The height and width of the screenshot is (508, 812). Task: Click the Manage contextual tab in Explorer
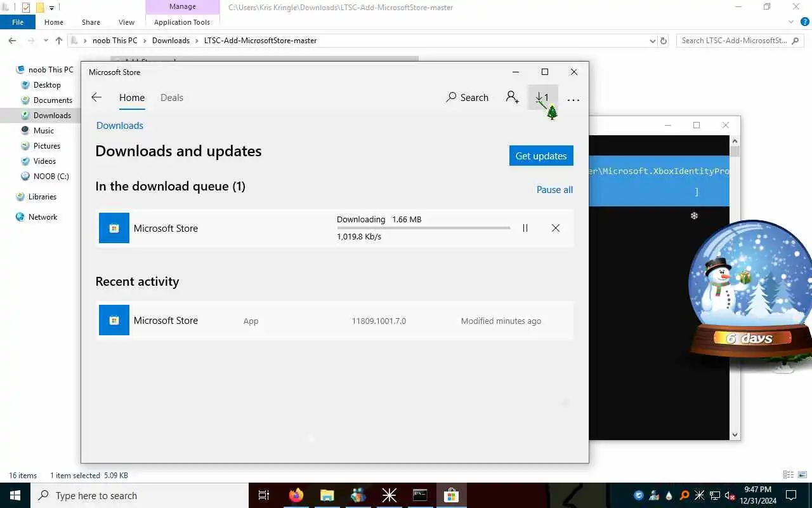click(x=183, y=7)
